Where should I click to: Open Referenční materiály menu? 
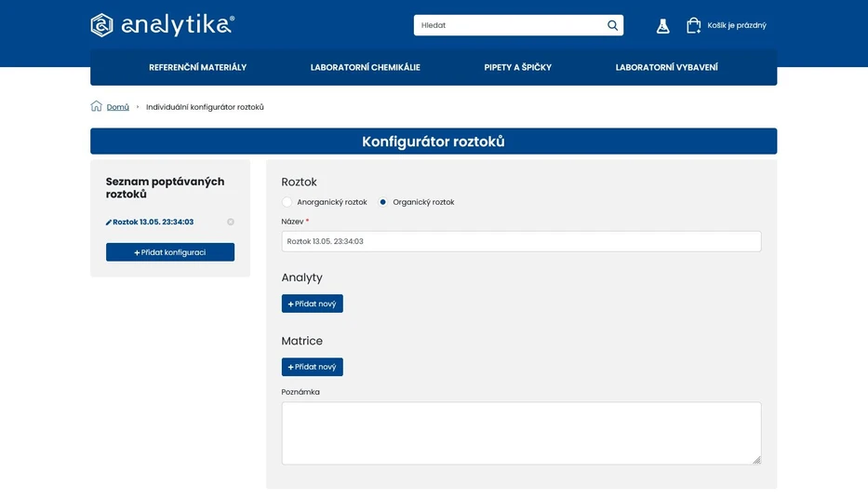point(197,67)
